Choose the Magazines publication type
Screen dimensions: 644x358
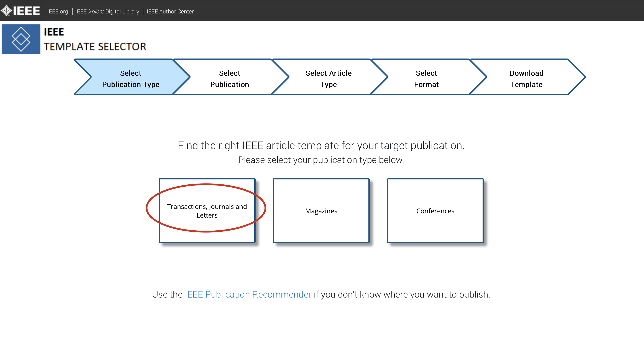321,210
